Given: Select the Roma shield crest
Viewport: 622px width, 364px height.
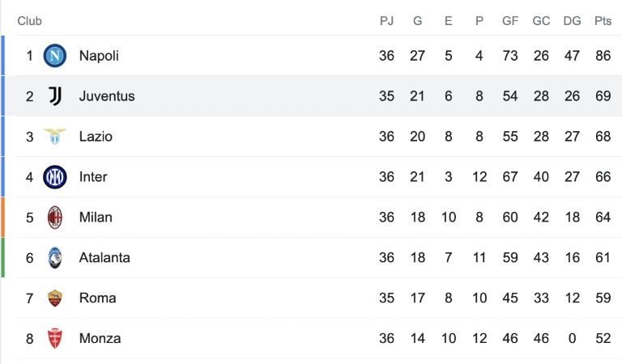Looking at the screenshot, I should pyautogui.click(x=55, y=298).
